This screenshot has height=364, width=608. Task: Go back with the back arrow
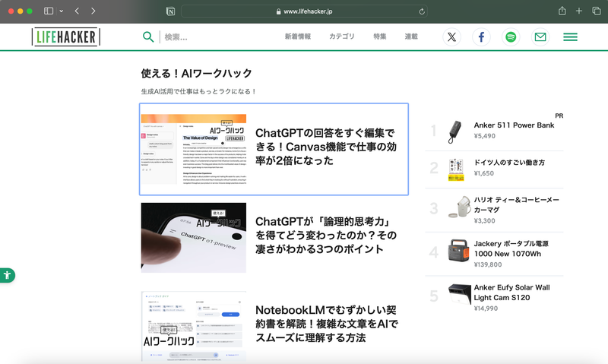pyautogui.click(x=77, y=11)
